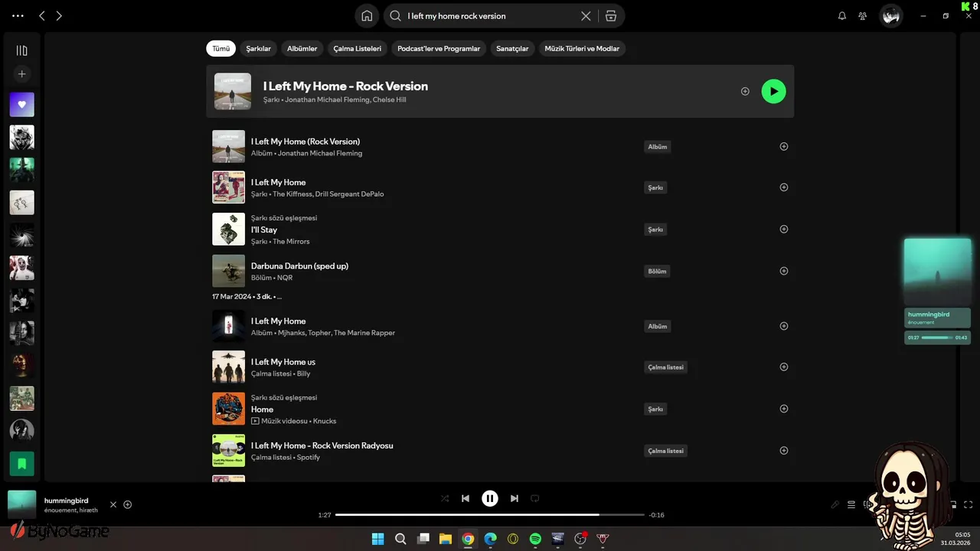Dismiss the now playing track with X
Viewport: 980px width, 551px height.
[x=113, y=504]
